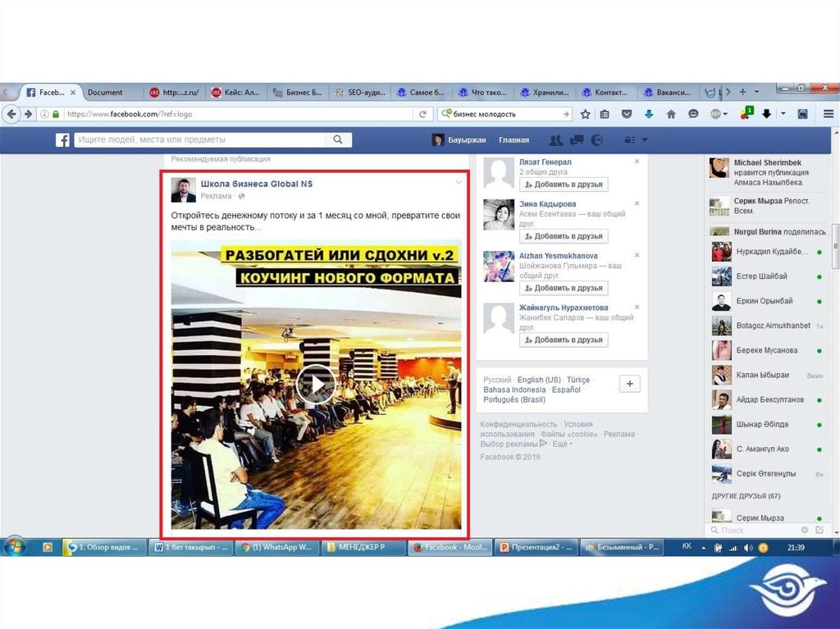Click the search magnifier button on Facebook

[x=338, y=140]
